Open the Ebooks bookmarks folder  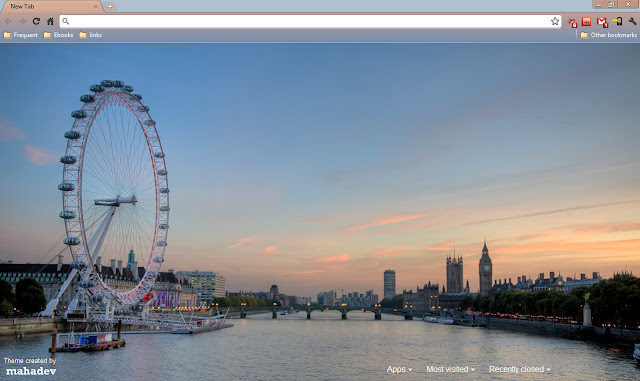point(58,35)
